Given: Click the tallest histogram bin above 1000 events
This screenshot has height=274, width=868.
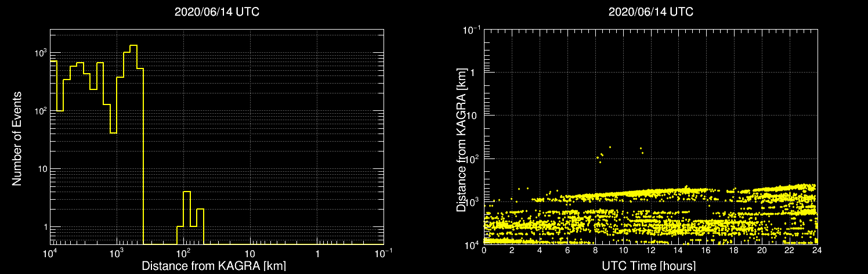Looking at the screenshot, I should click(x=133, y=144).
